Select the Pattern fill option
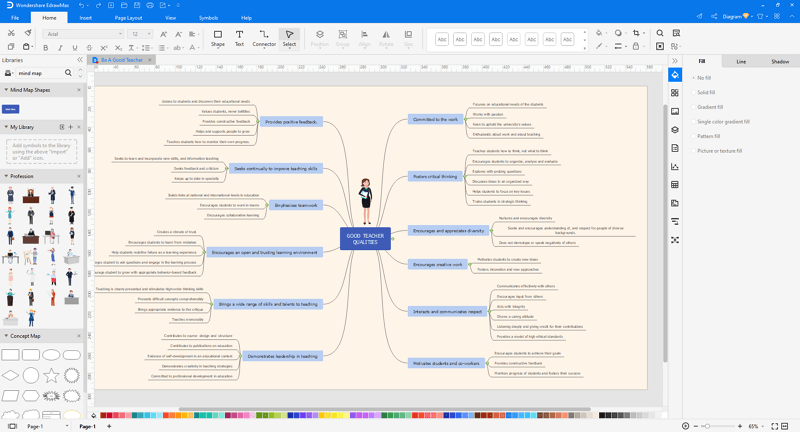The image size is (800, 432). point(708,136)
